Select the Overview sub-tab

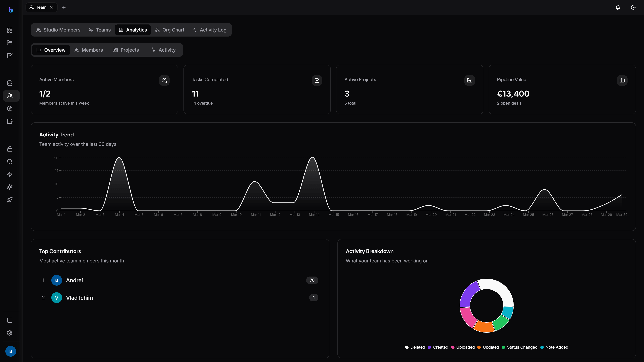click(x=51, y=50)
